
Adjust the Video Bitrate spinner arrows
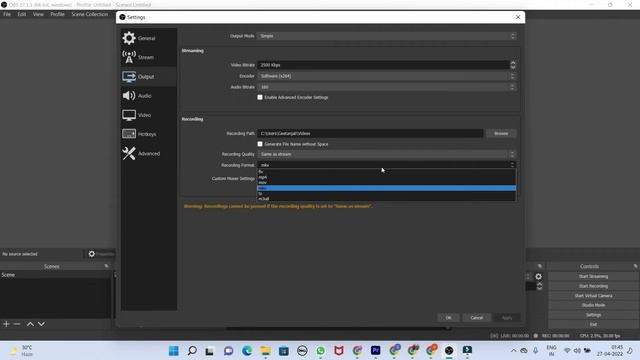(x=513, y=65)
